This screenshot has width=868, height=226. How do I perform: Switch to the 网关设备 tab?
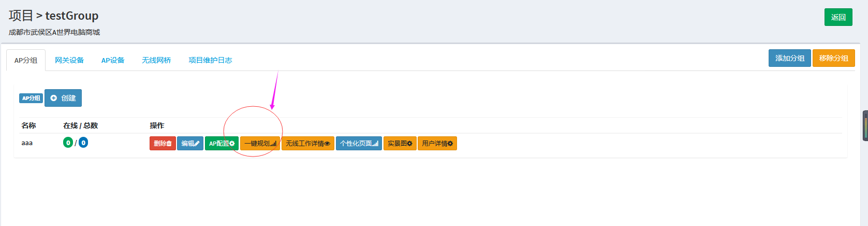coord(69,60)
